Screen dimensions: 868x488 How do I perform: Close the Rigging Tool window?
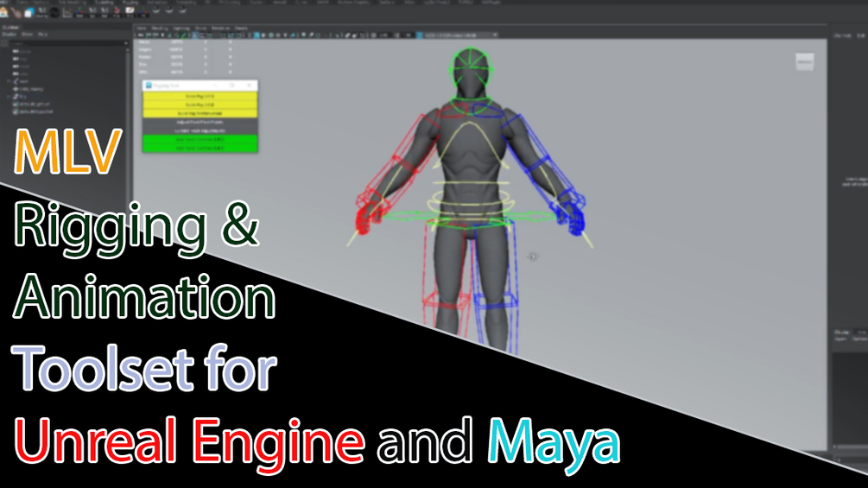pyautogui.click(x=249, y=86)
